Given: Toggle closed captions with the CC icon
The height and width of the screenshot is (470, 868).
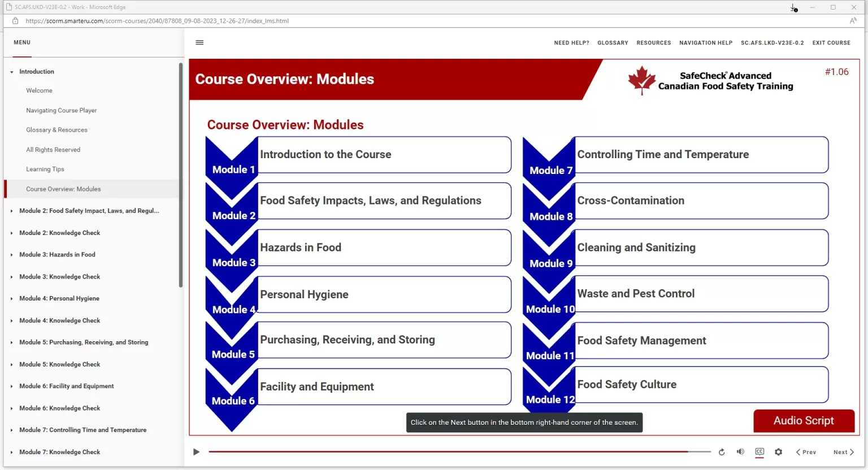Looking at the screenshot, I should 759,452.
